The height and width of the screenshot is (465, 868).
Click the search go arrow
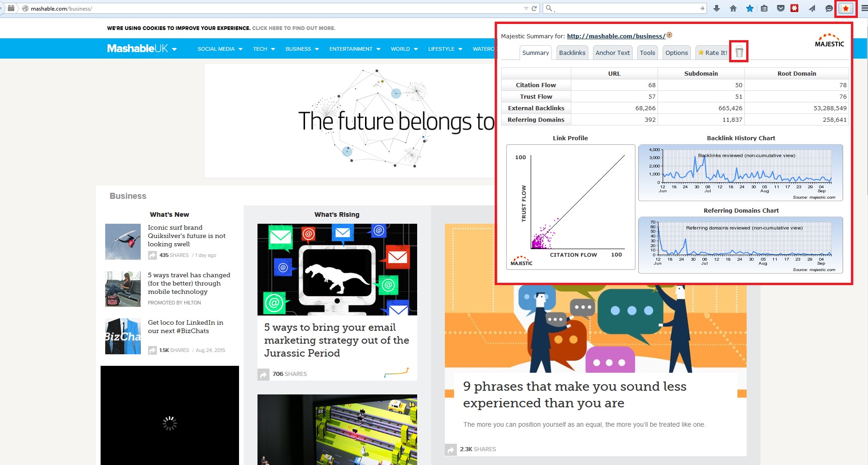702,8
